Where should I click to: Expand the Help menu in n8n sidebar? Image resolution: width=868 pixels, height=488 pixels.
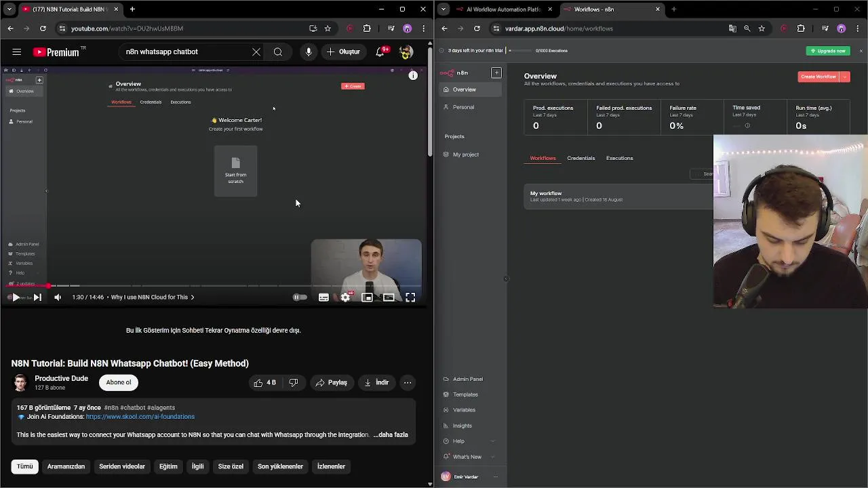[471, 441]
